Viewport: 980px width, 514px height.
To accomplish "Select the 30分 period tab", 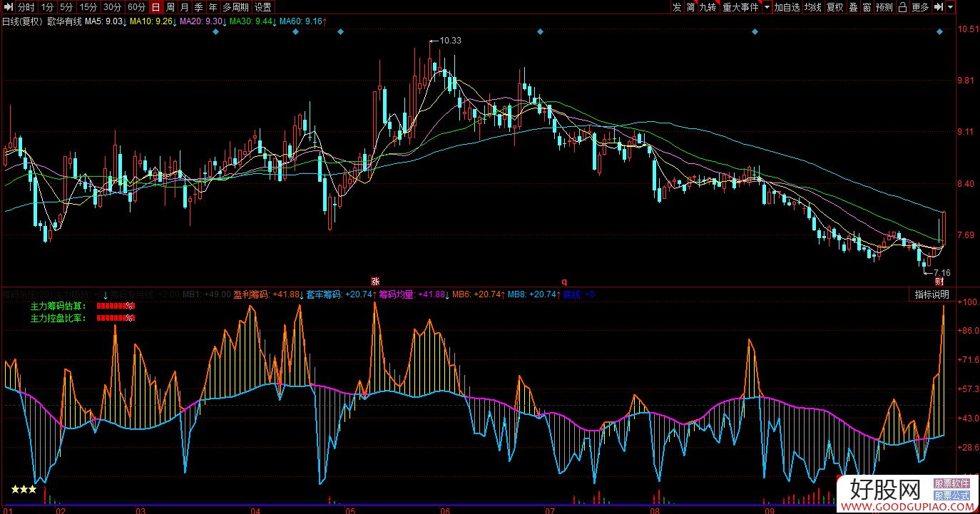I will point(112,7).
